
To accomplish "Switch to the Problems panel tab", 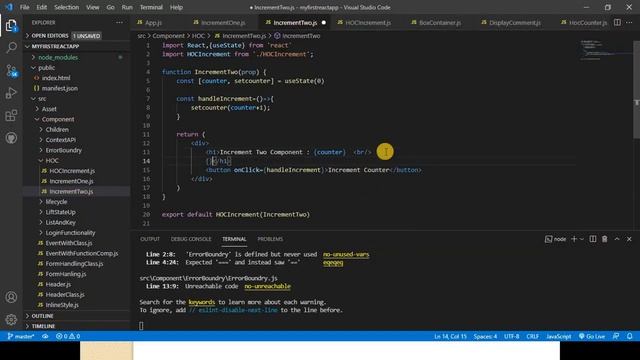I will coord(270,239).
